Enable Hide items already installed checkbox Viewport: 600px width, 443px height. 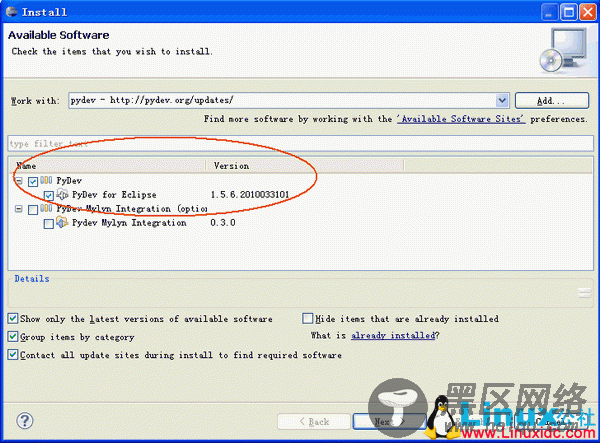click(307, 318)
